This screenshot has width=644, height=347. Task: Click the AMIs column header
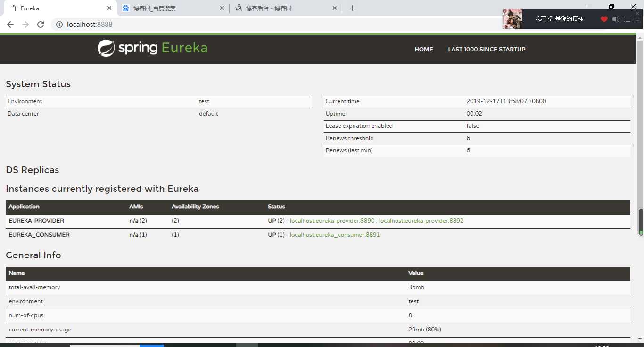pos(136,207)
